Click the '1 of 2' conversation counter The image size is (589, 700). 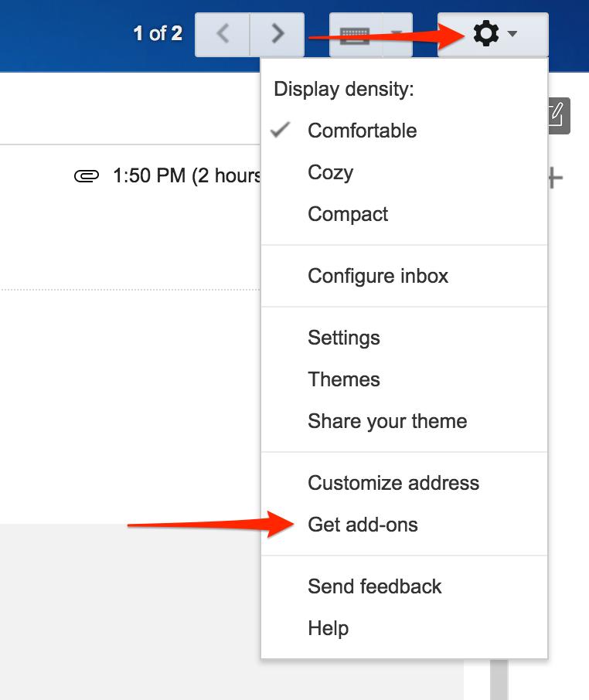[158, 34]
